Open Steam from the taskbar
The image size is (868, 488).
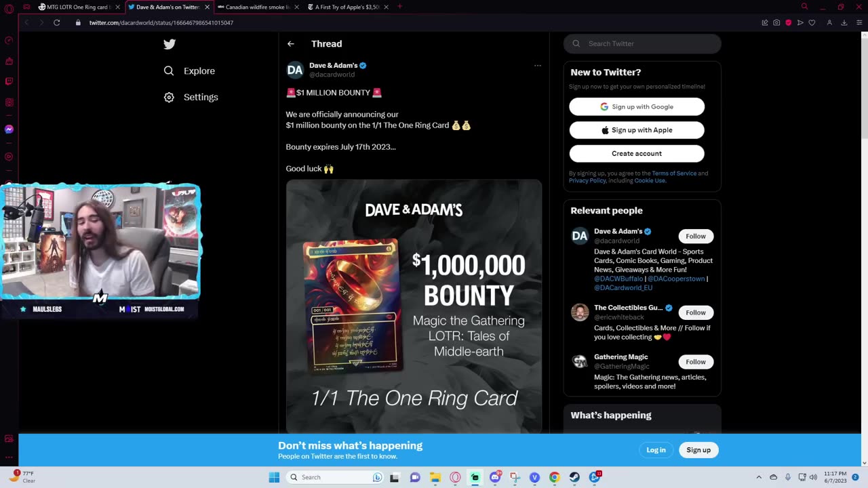click(574, 477)
